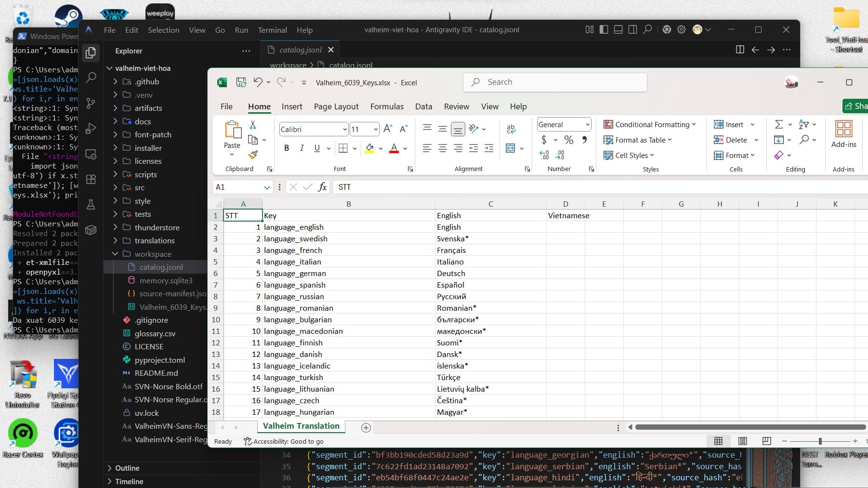Image resolution: width=868 pixels, height=488 pixels.
Task: Open the Calibri font name dropdown
Action: [x=345, y=129]
